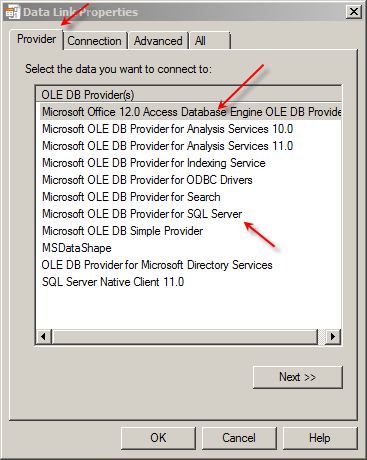Image resolution: width=367 pixels, height=460 pixels.
Task: Confirm with the OK button
Action: pos(158,438)
